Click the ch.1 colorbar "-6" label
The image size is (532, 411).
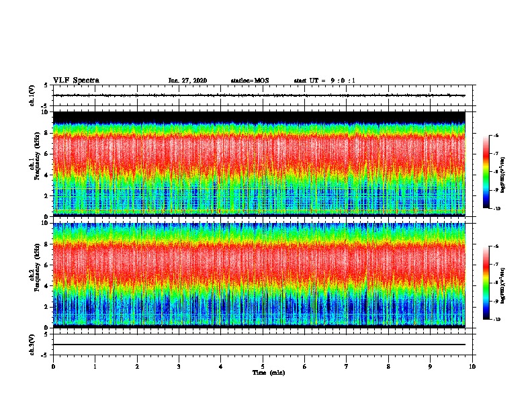(x=496, y=136)
